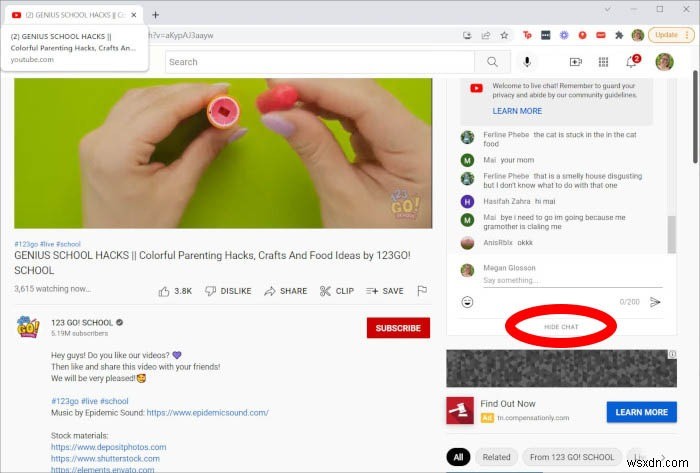Send chat message with arrow icon
Screen dimensions: 700x473
tap(655, 302)
